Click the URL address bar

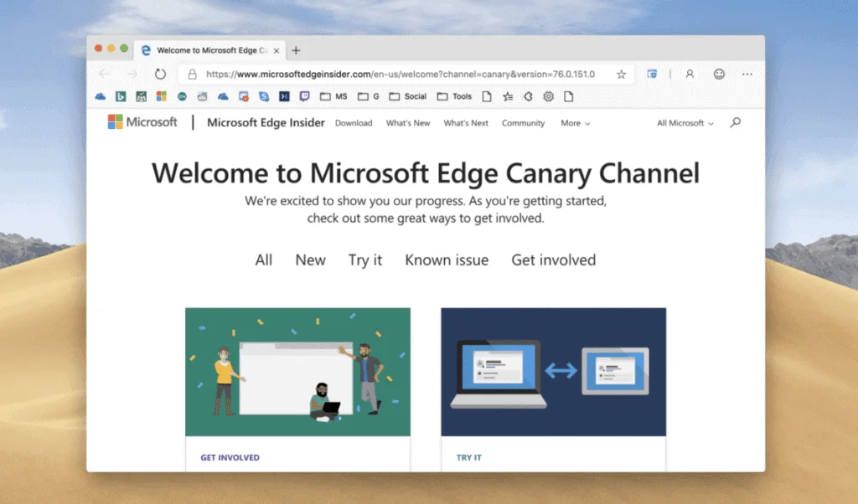click(402, 74)
